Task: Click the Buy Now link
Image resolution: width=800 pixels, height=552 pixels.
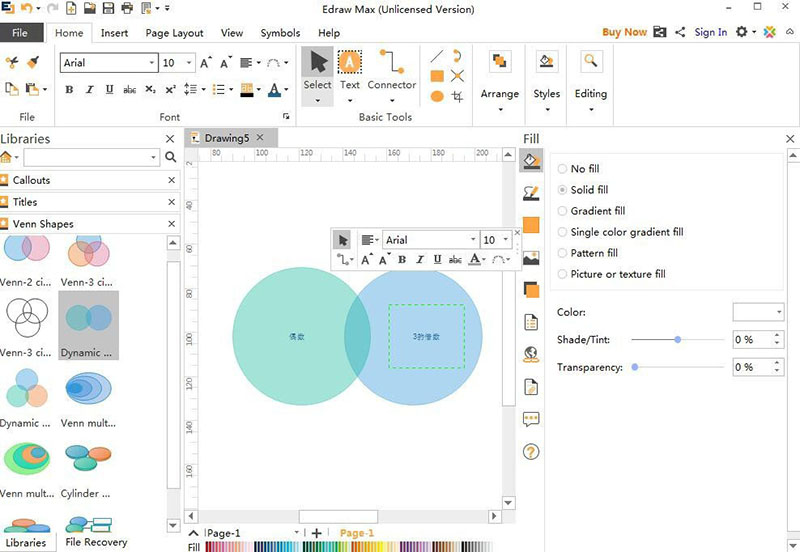Action: point(624,32)
